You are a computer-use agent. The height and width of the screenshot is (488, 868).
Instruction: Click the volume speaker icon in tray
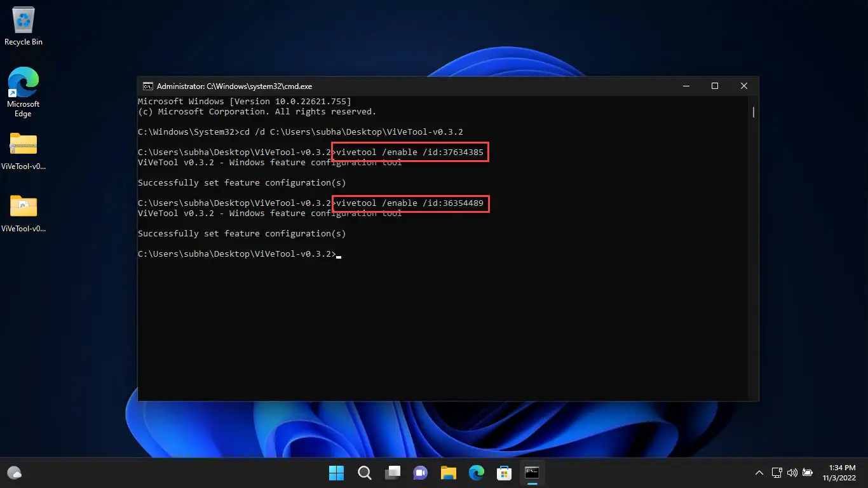click(792, 473)
